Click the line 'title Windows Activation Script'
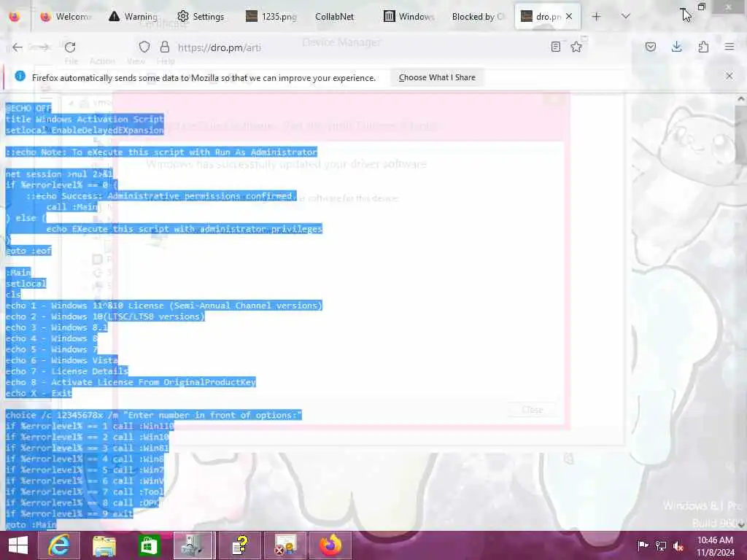 click(x=85, y=119)
